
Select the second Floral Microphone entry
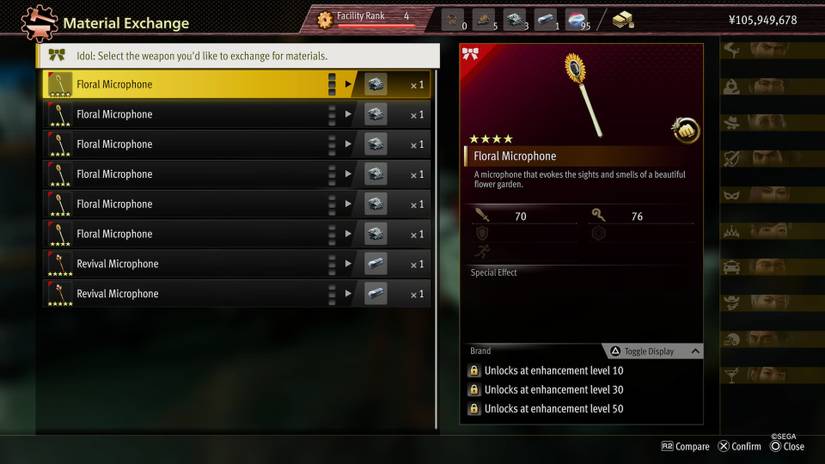tap(237, 114)
